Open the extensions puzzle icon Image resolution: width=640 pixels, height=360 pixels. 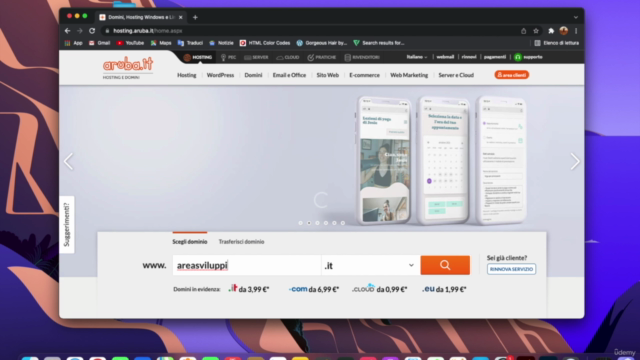[551, 31]
